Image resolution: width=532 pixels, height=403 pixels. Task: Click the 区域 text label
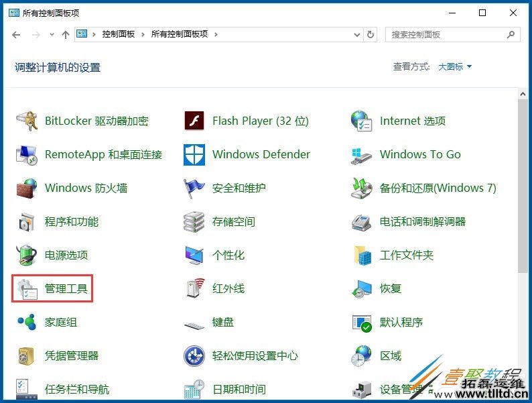point(391,356)
